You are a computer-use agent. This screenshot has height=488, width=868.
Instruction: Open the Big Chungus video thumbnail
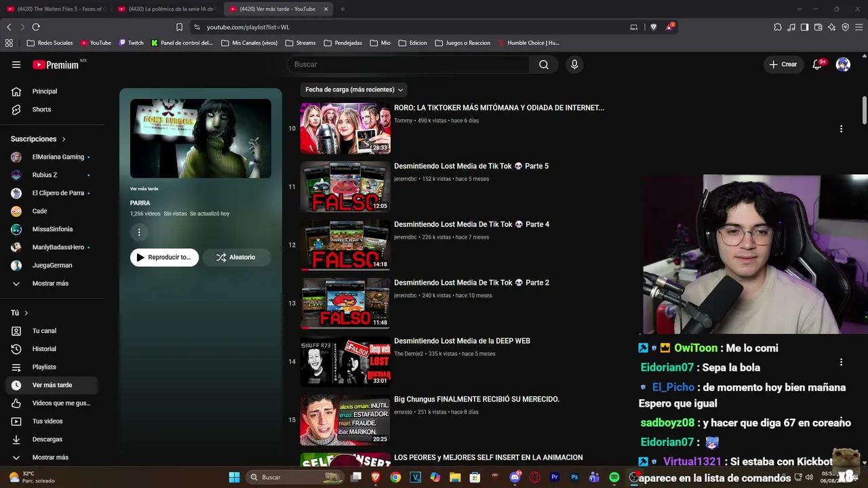[345, 420]
